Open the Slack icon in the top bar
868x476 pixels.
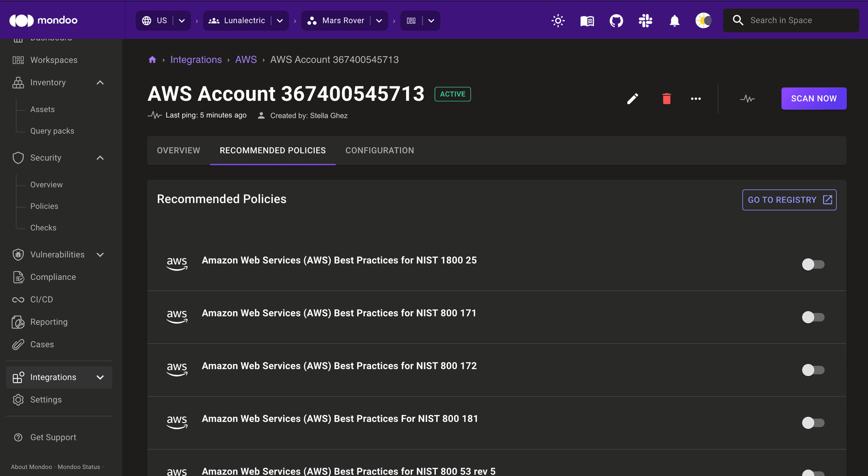tap(645, 20)
